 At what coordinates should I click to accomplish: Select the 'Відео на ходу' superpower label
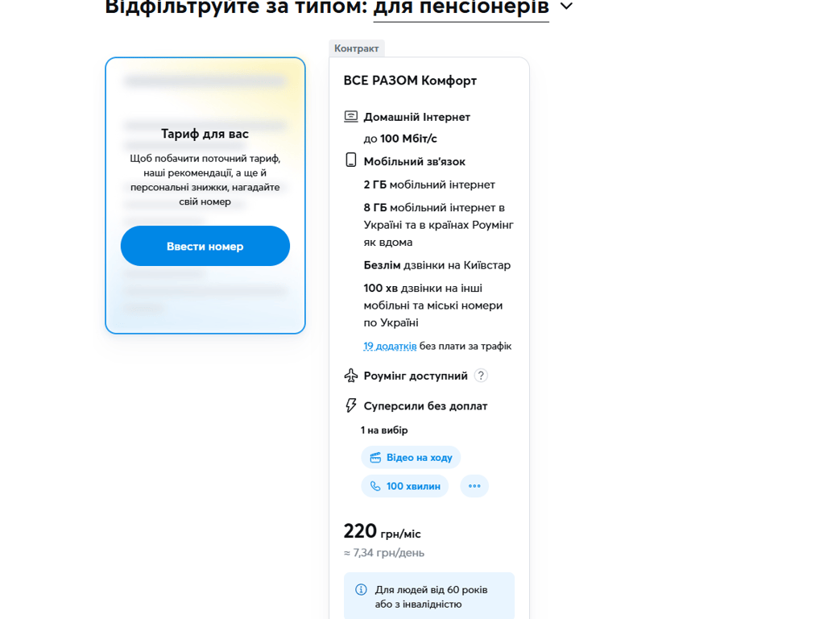[x=419, y=458]
